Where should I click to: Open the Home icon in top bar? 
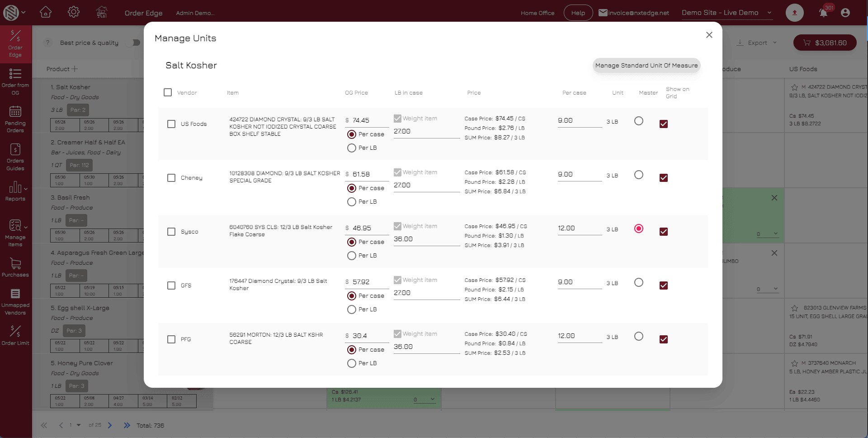point(46,12)
